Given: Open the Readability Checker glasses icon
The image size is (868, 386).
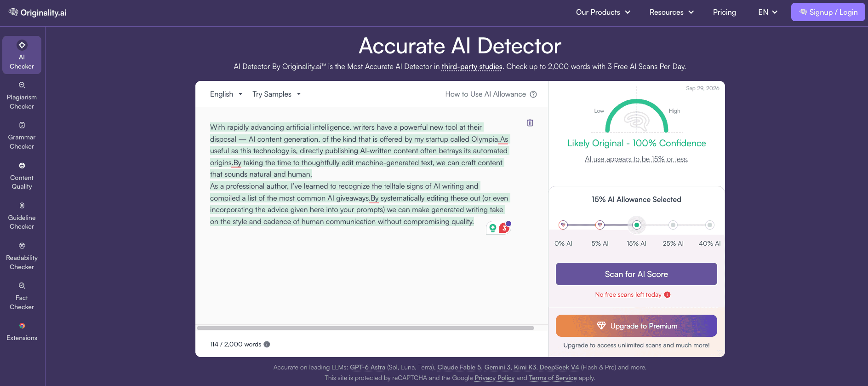Looking at the screenshot, I should (22, 246).
